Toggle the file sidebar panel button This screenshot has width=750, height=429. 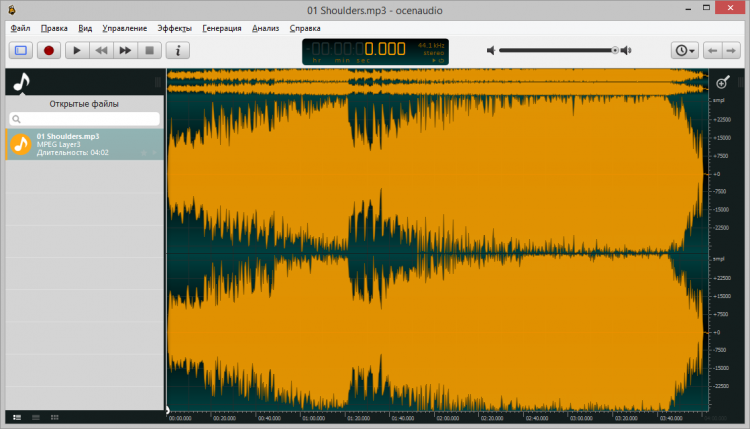click(x=21, y=50)
